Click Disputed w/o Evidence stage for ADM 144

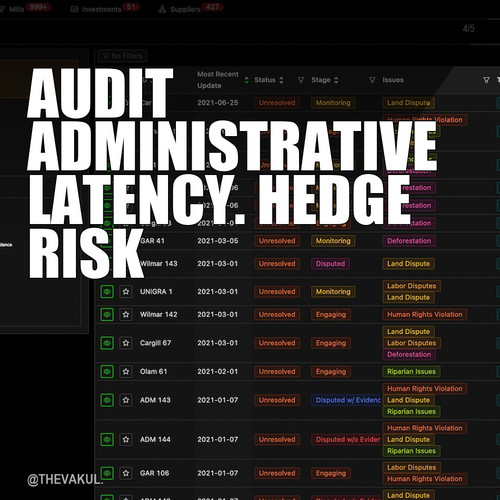[x=346, y=439]
